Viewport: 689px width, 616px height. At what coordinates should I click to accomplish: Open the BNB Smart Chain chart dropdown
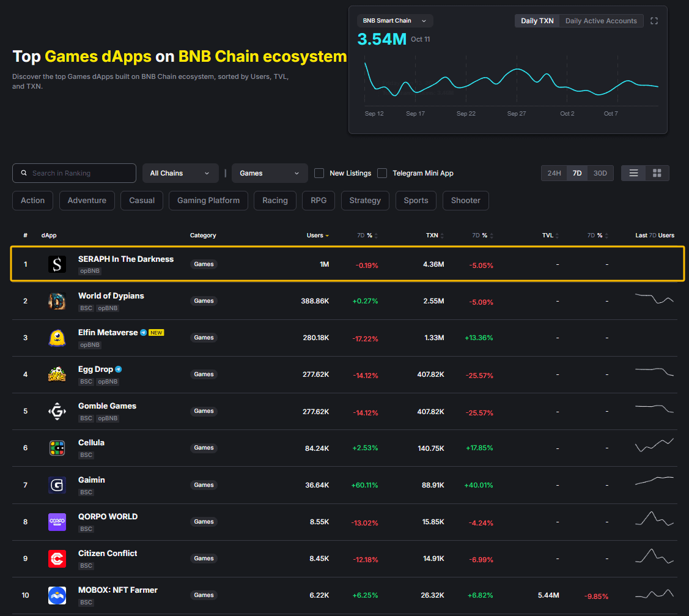point(394,21)
